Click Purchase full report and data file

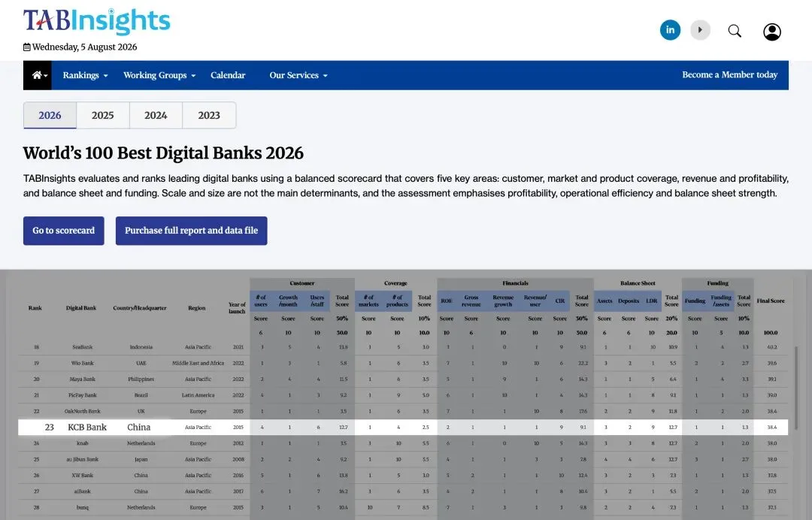(191, 231)
